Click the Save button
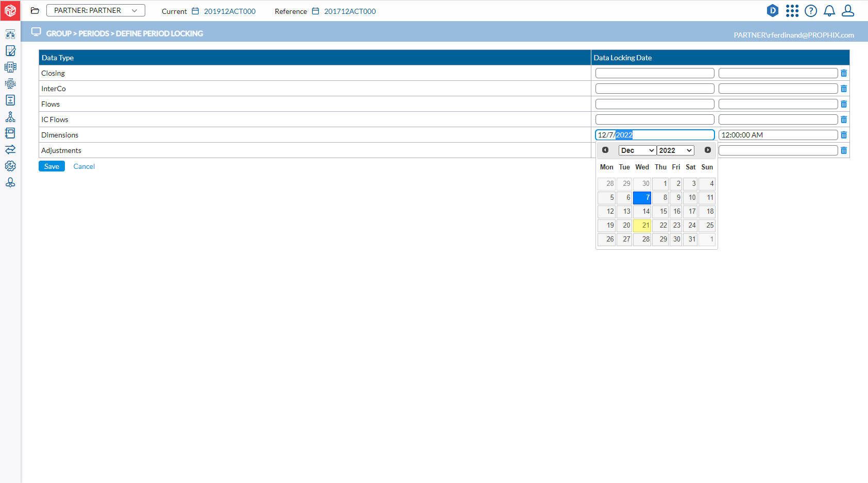This screenshot has height=483, width=868. point(52,166)
